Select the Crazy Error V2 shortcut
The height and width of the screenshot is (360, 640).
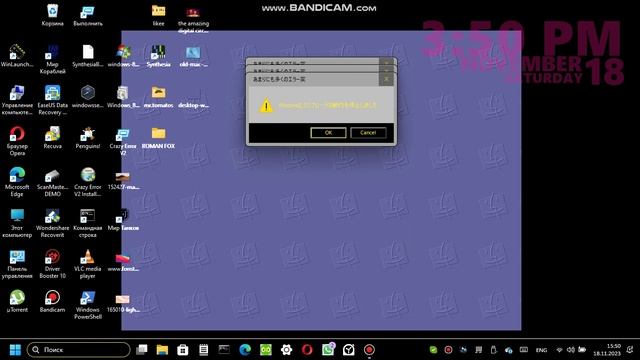(123, 141)
